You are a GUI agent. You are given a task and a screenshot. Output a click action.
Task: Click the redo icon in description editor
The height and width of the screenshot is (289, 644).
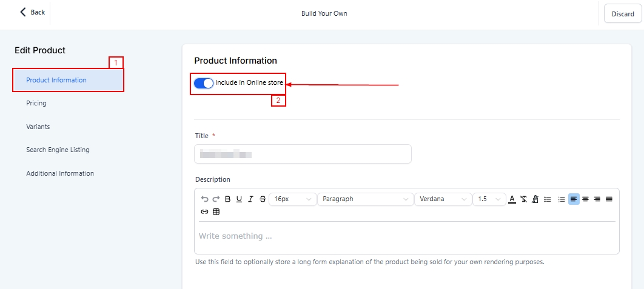pos(216,199)
